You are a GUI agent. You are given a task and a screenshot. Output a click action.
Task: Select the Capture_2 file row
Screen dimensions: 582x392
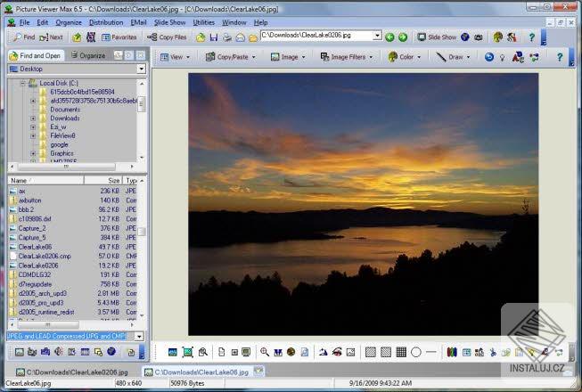(72, 228)
